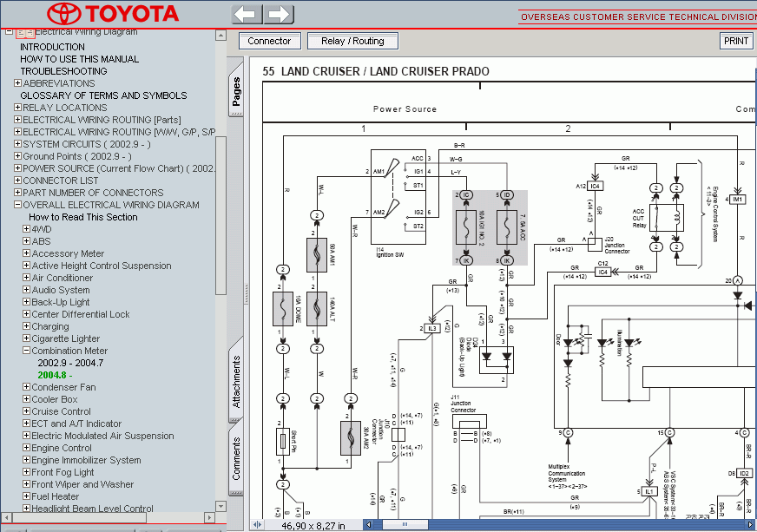Click the horizontal scrollbar right arrow
This screenshot has height=532, width=757.
point(752,525)
